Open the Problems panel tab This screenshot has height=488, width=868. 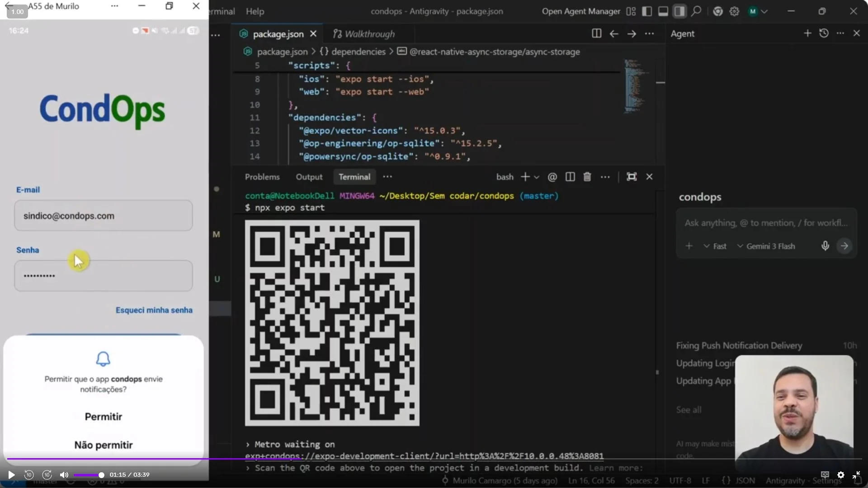262,177
